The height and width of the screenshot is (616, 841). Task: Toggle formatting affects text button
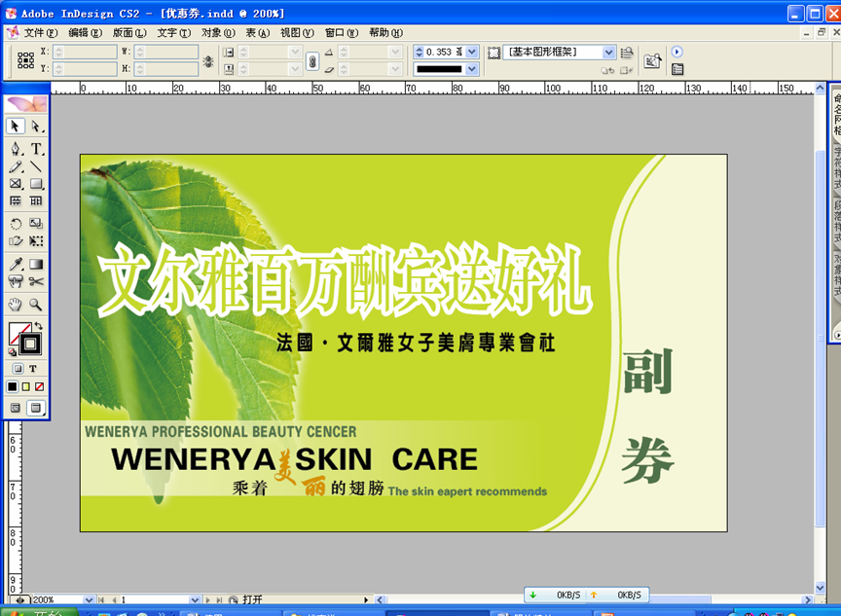[32, 369]
